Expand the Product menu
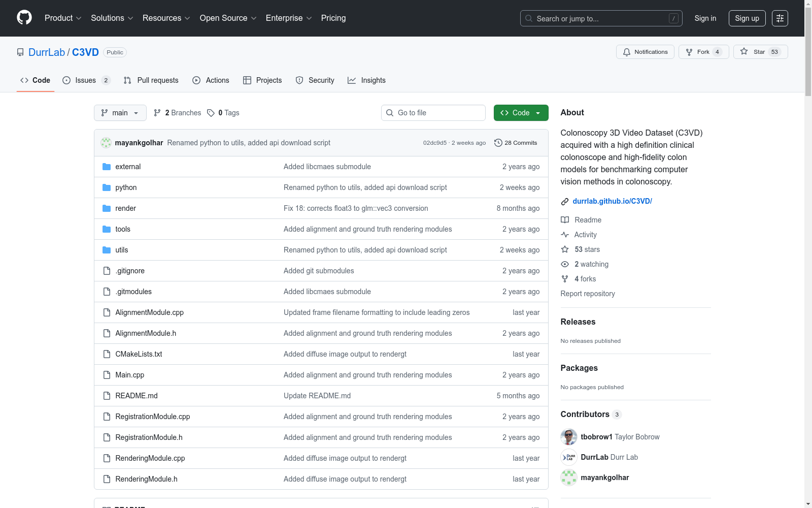Viewport: 812px width, 508px height. [63, 18]
